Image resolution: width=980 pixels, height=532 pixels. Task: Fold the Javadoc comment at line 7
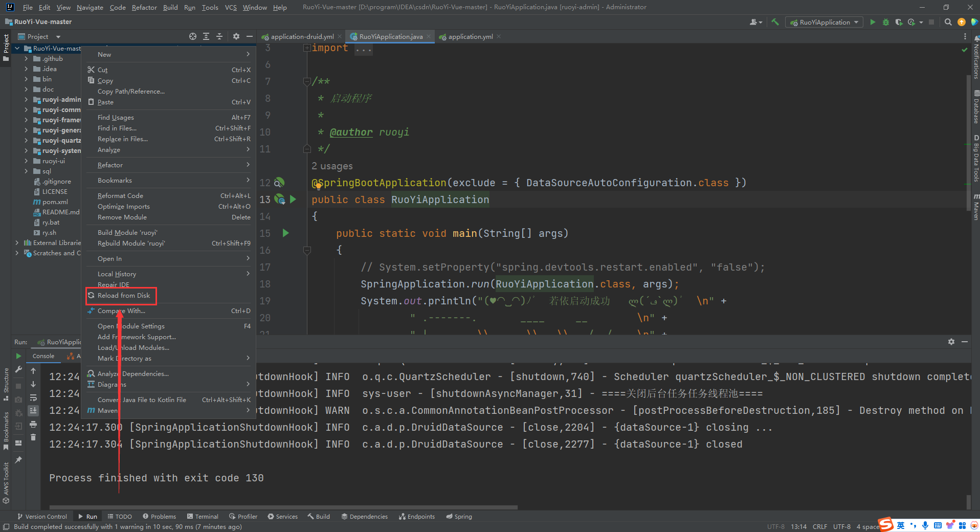pos(307,81)
